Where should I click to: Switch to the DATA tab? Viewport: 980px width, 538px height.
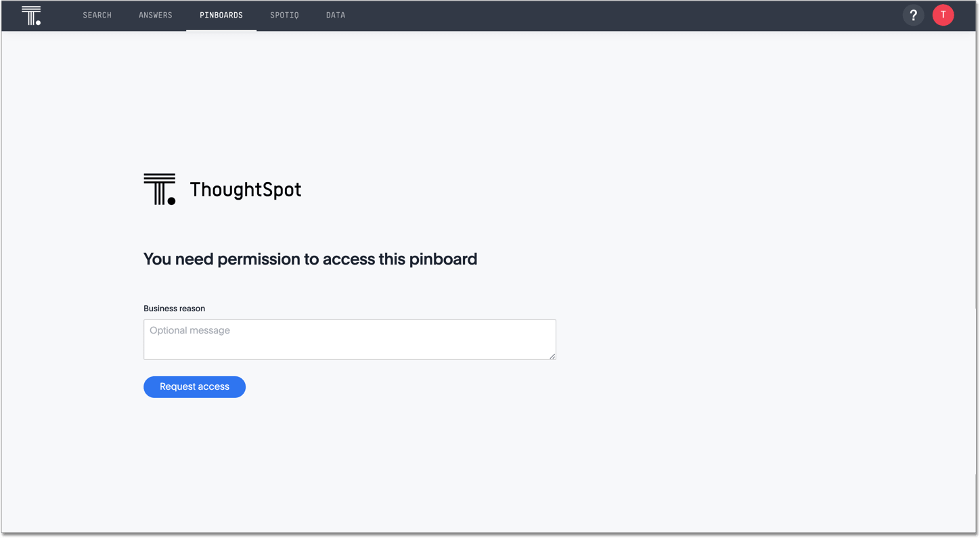pos(336,15)
